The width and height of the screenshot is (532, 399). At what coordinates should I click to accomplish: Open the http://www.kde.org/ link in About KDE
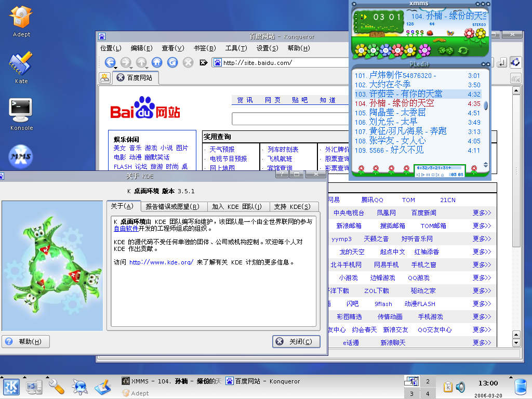tap(161, 262)
